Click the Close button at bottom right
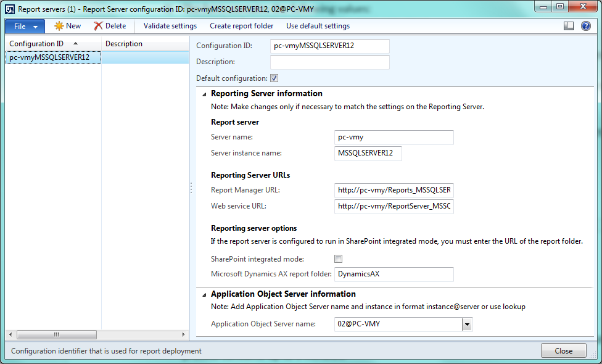 click(563, 351)
